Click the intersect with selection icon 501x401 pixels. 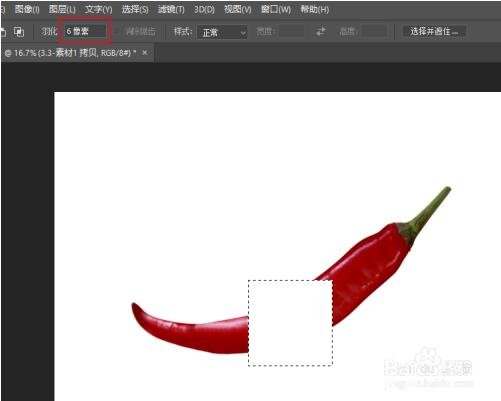pos(19,32)
